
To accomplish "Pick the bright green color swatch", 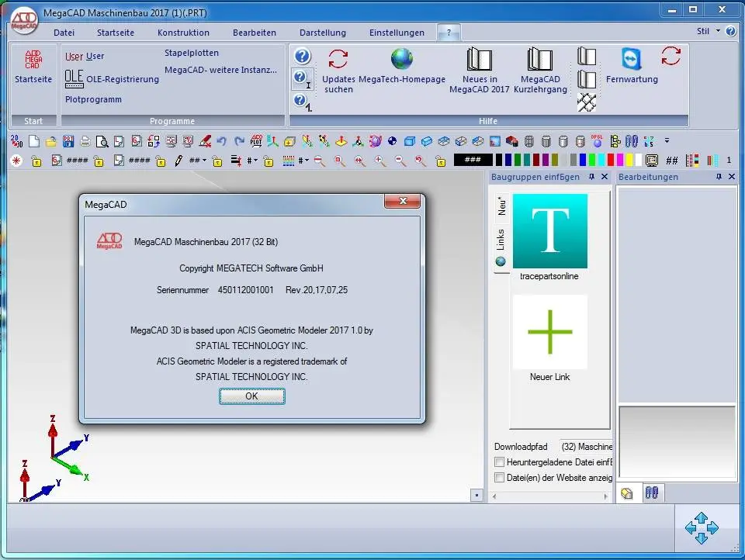I will coord(592,160).
